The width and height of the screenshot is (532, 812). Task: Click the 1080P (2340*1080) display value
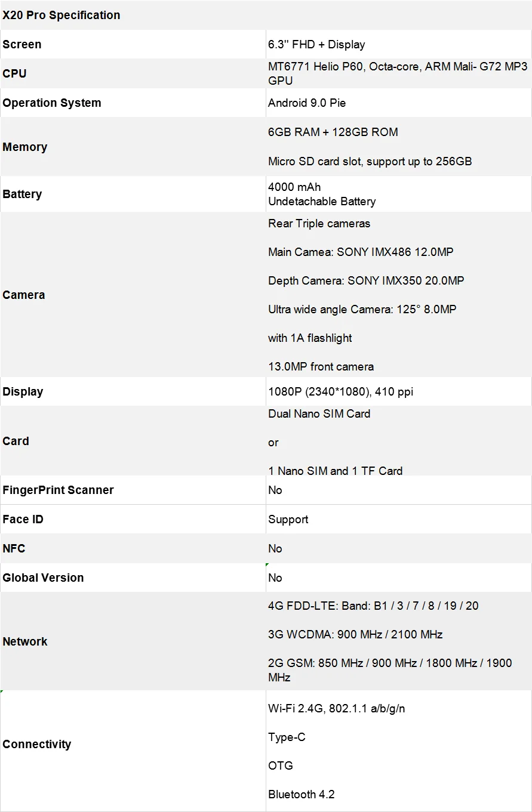tap(340, 392)
